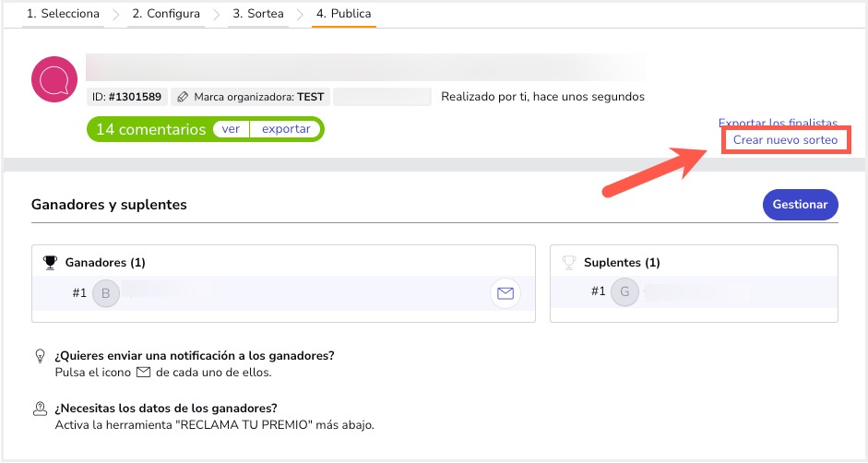Click the pink speech bubble giveaway logo

[x=54, y=79]
